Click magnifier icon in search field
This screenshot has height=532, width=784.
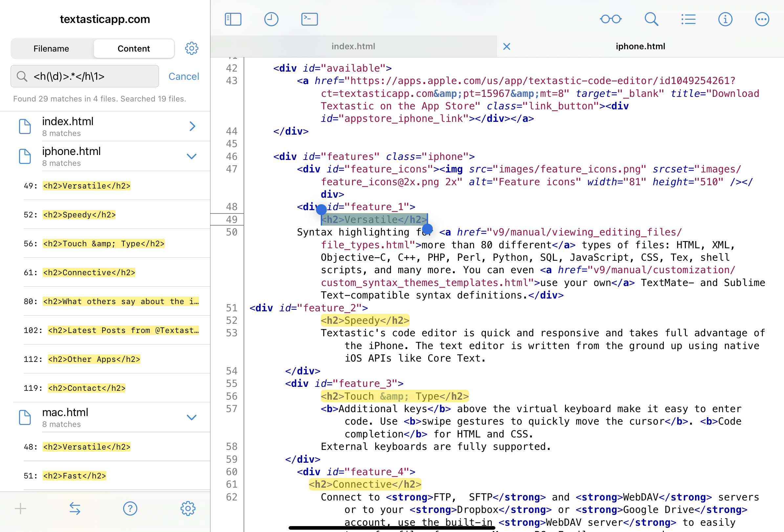tap(22, 76)
